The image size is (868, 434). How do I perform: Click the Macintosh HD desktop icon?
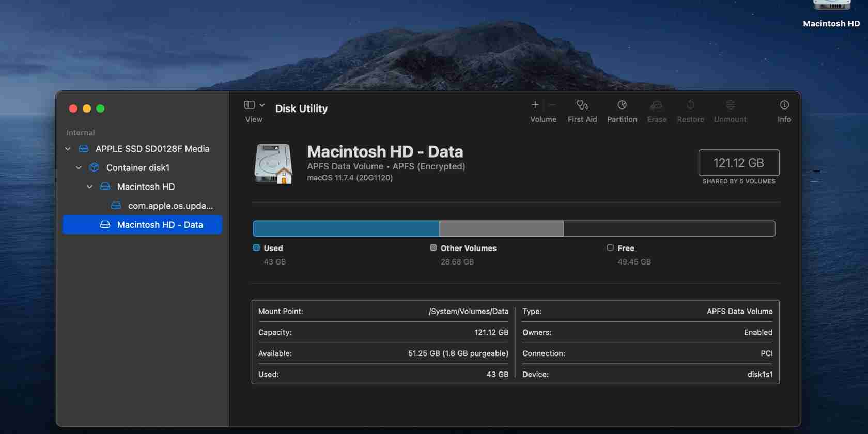click(831, 5)
